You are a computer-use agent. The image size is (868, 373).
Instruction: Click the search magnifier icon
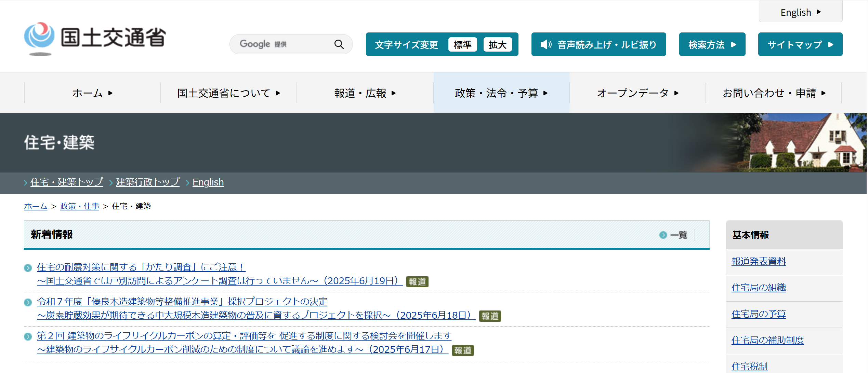pyautogui.click(x=339, y=44)
